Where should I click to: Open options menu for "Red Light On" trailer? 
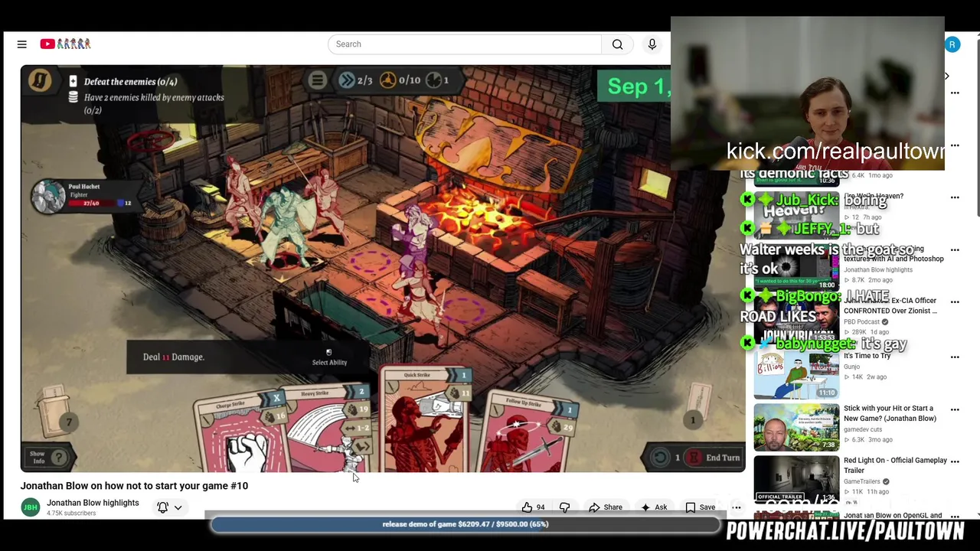(x=955, y=461)
